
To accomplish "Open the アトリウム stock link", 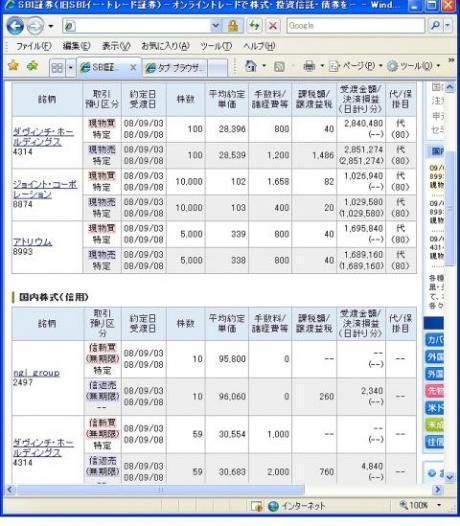I will (x=32, y=242).
